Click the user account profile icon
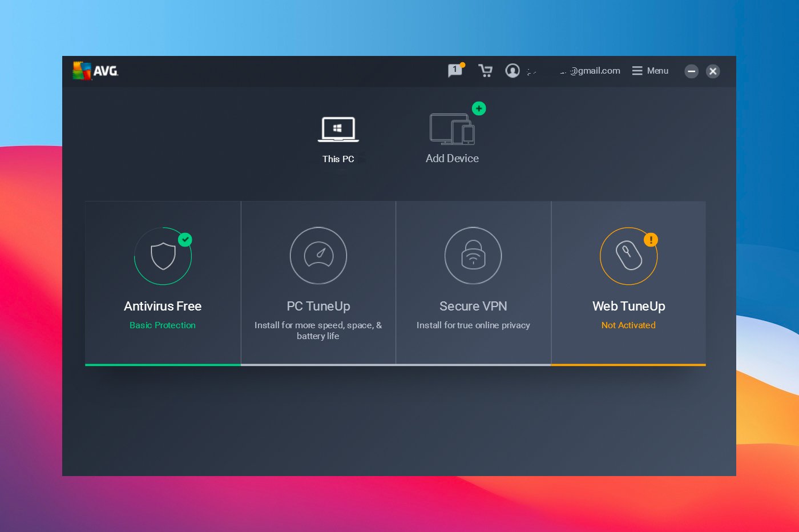Screen dimensions: 799x532 tap(513, 71)
